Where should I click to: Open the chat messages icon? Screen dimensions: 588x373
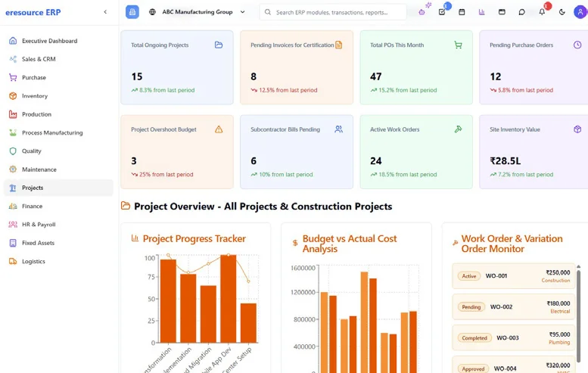(522, 12)
